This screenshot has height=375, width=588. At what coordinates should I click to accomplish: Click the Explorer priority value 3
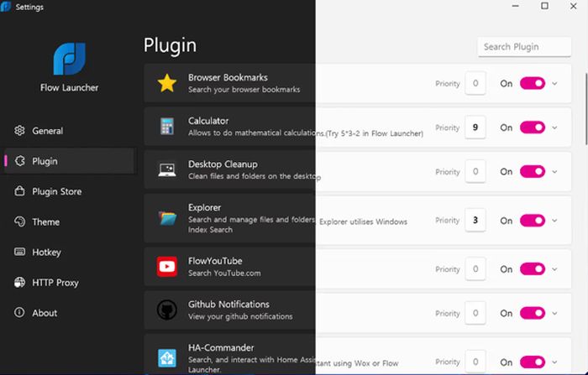point(475,220)
